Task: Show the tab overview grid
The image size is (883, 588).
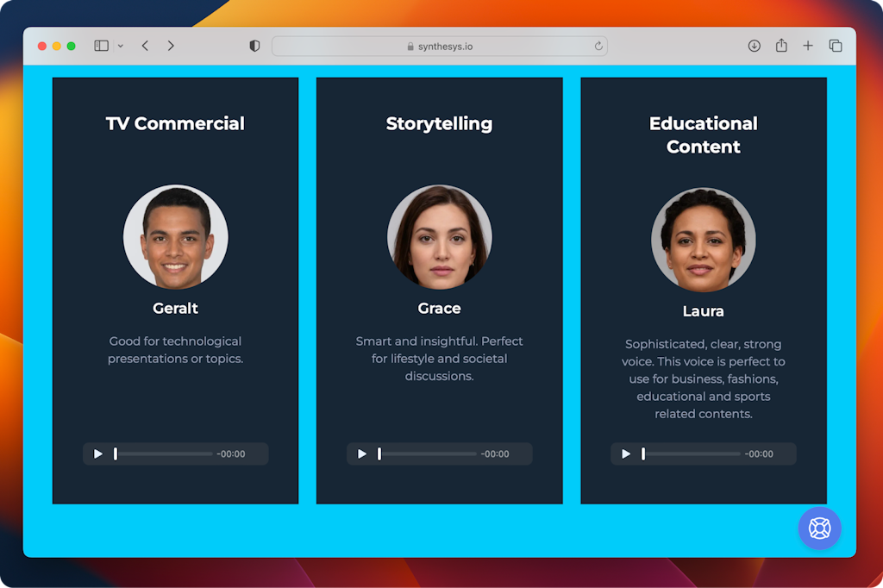Action: point(835,46)
